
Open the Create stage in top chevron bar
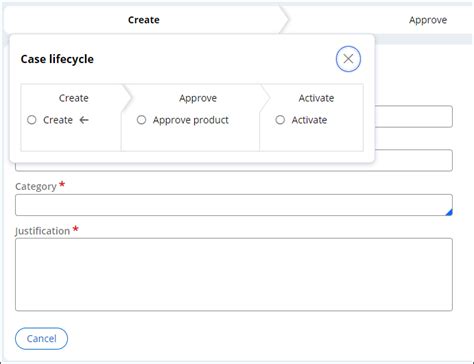pos(144,20)
